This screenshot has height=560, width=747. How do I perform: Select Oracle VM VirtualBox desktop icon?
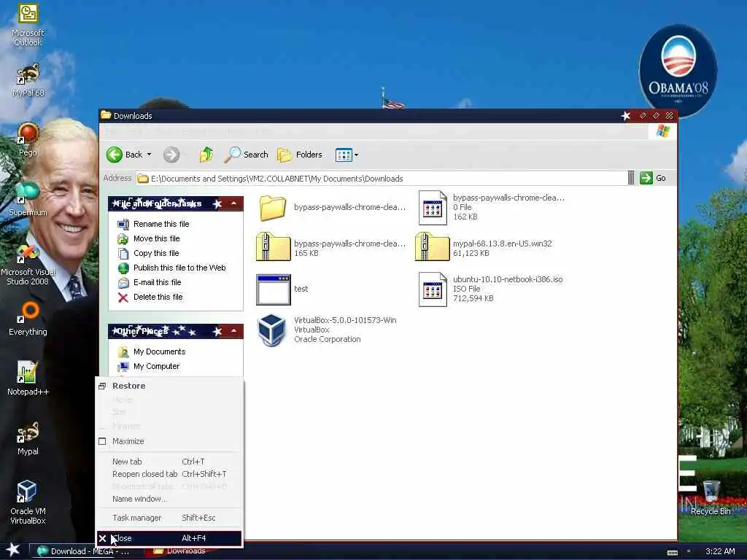(x=28, y=502)
